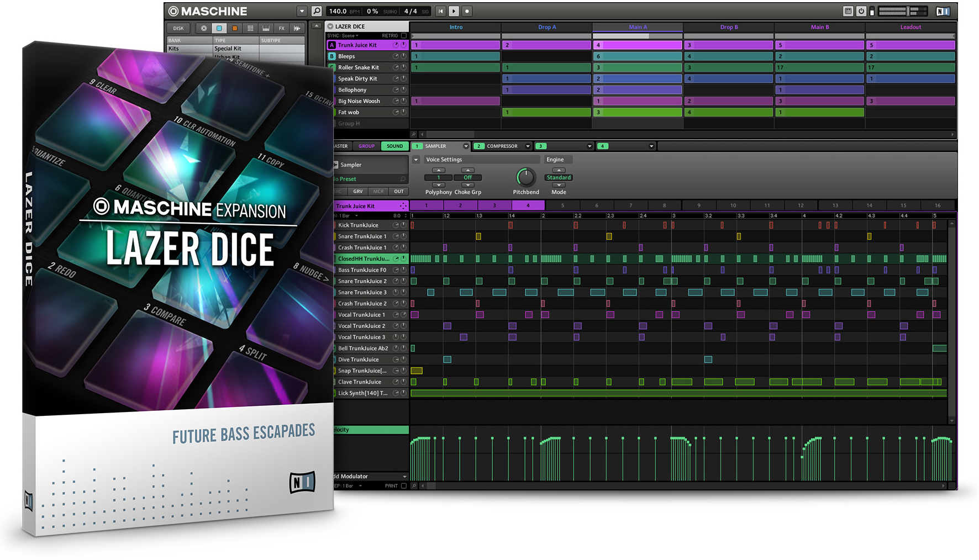Select the Drop B scene tab

click(x=729, y=27)
